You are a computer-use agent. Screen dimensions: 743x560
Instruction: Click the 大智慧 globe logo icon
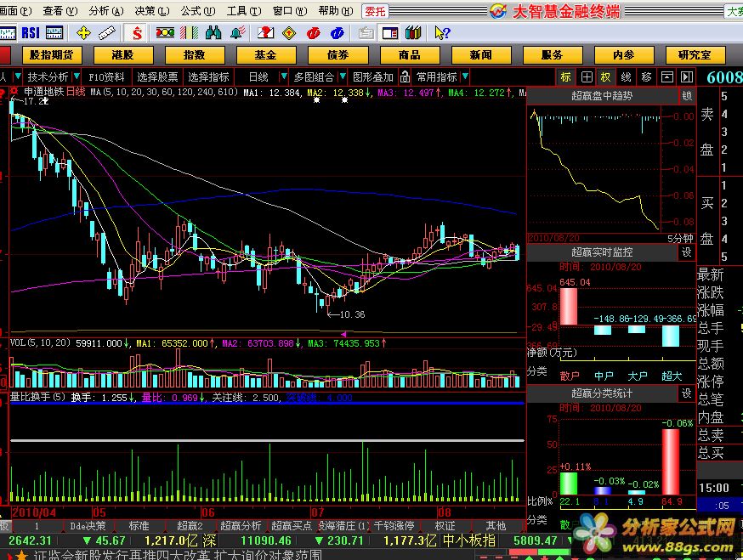[x=498, y=11]
